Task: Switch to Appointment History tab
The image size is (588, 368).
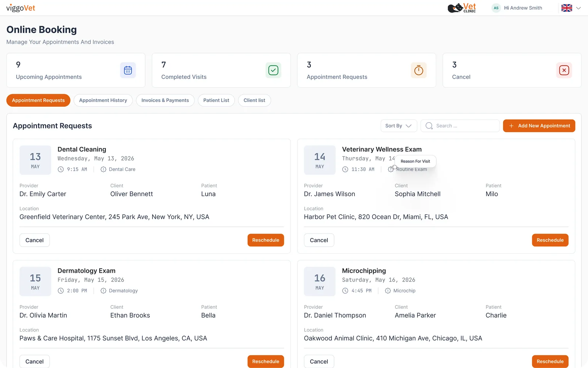Action: (103, 100)
